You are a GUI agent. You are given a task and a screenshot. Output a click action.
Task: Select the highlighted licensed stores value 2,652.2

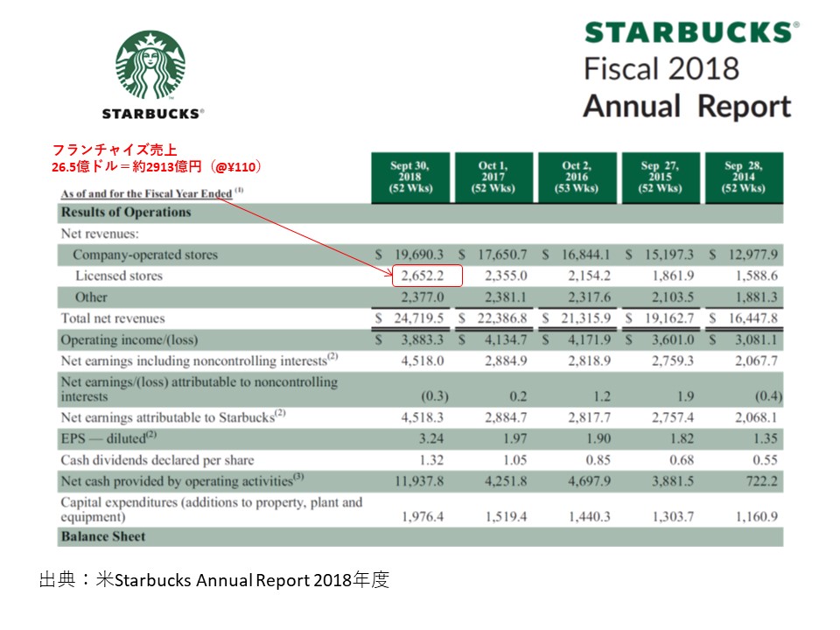423,276
